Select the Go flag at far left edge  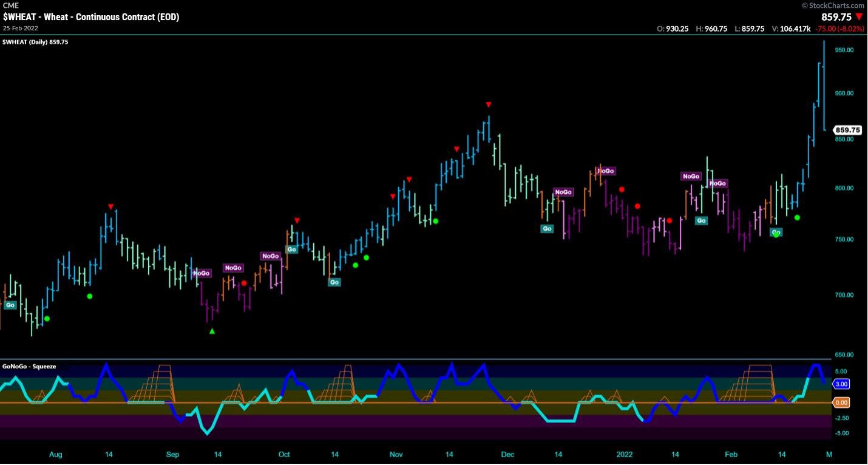(x=10, y=305)
